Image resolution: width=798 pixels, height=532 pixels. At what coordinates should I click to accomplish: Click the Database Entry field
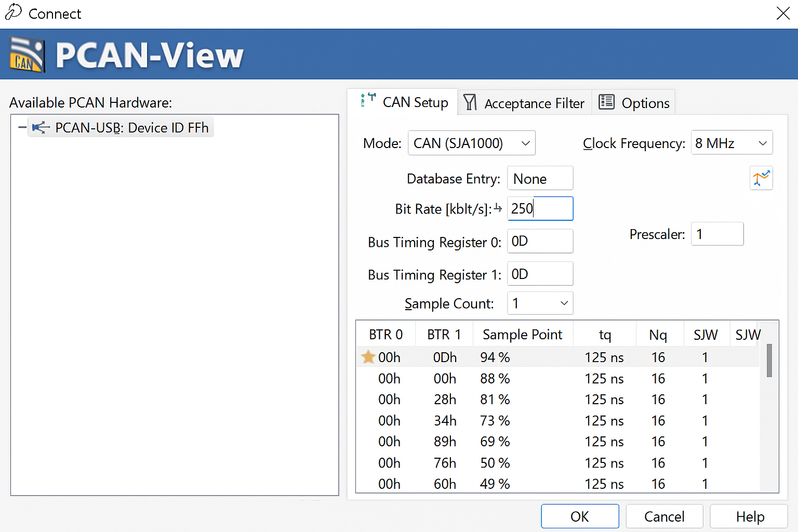click(540, 178)
